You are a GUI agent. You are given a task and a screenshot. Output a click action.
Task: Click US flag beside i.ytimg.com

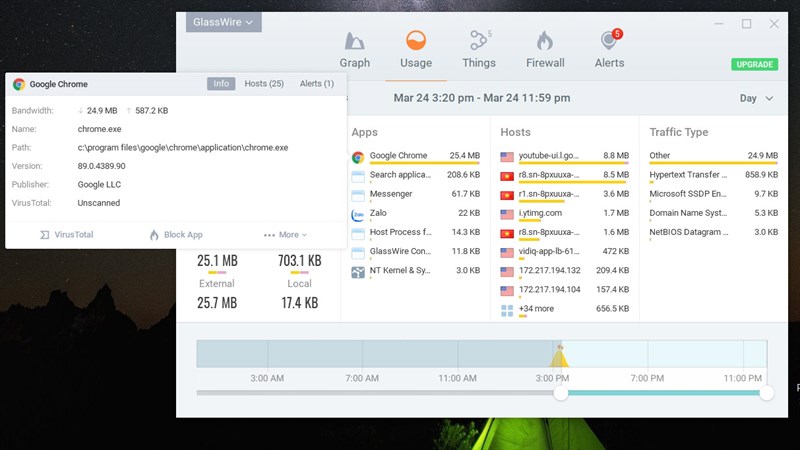pos(507,214)
